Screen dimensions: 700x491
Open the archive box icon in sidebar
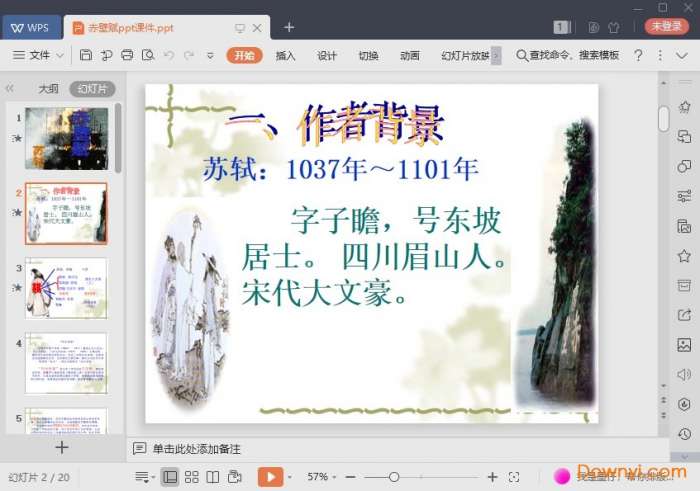pos(684,285)
